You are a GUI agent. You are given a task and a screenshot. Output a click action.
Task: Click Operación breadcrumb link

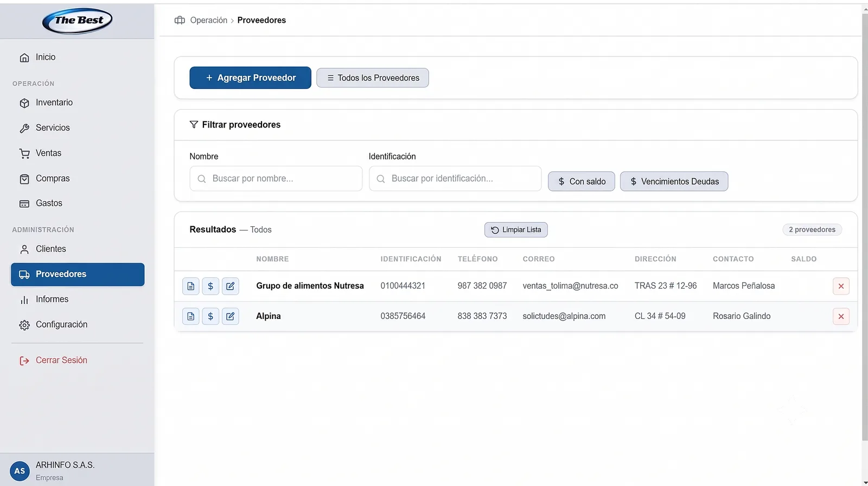(208, 20)
